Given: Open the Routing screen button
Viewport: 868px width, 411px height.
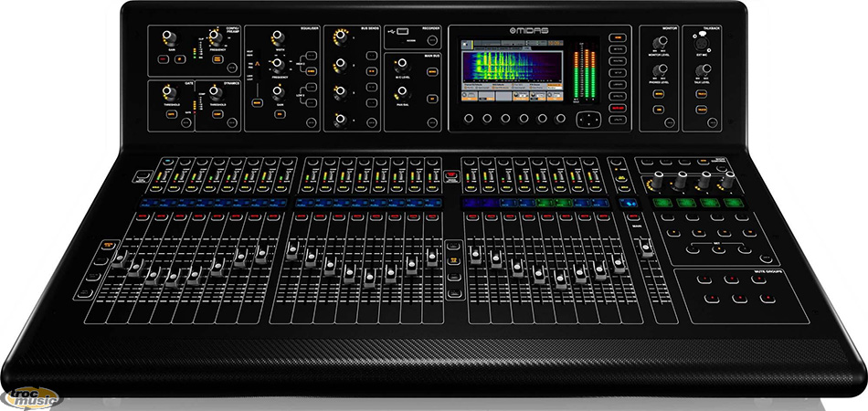Looking at the screenshot, I should click(616, 61).
